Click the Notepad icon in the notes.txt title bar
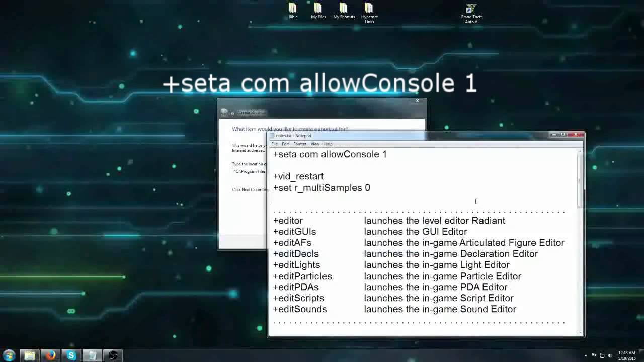The width and height of the screenshot is (644, 362). pyautogui.click(x=272, y=136)
